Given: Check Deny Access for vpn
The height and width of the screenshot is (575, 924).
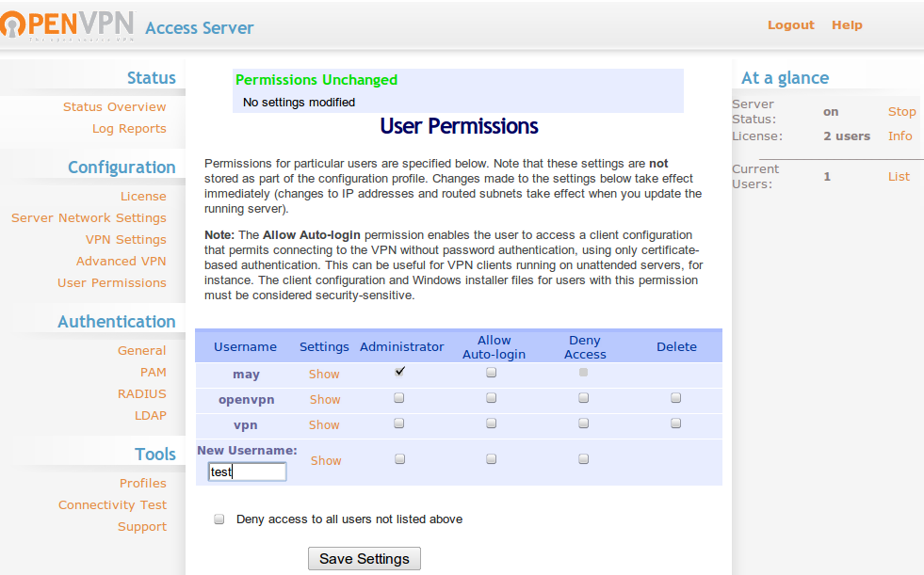Looking at the screenshot, I should (x=583, y=423).
